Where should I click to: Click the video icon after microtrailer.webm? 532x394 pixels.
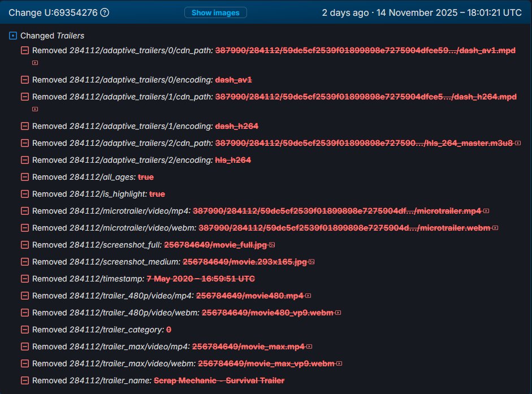(x=495, y=228)
